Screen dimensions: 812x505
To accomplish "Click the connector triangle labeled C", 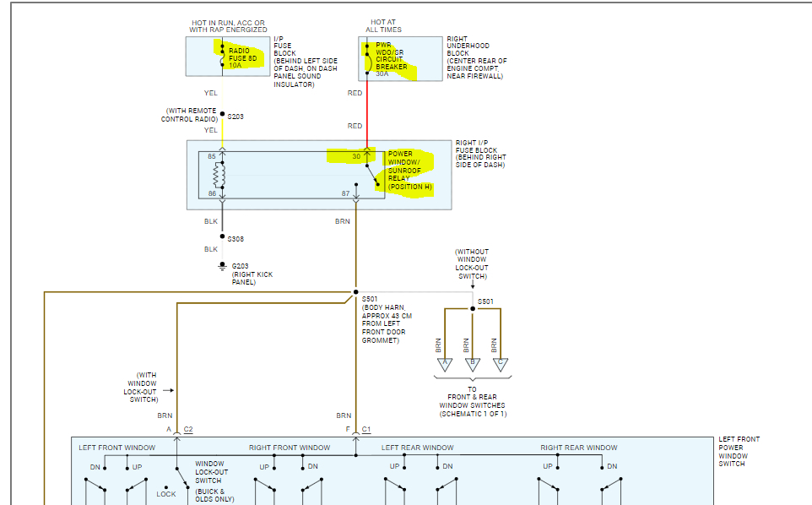I will pos(501,365).
